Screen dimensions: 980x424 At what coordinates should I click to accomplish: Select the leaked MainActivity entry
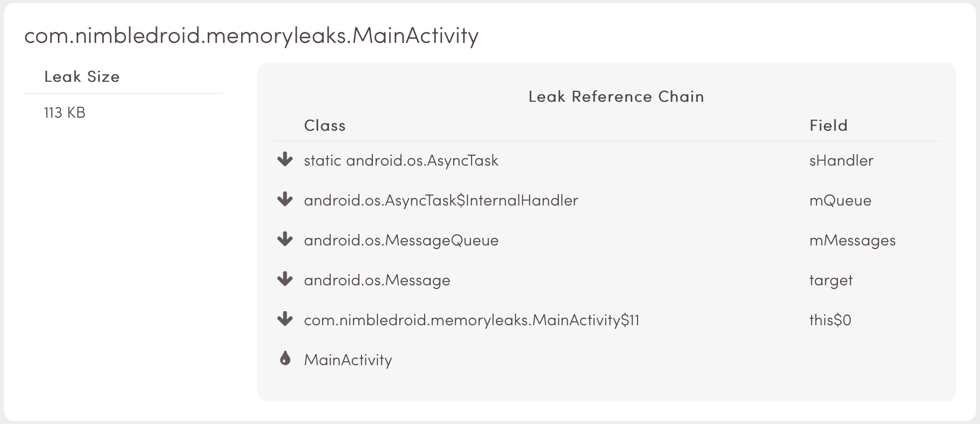point(348,360)
